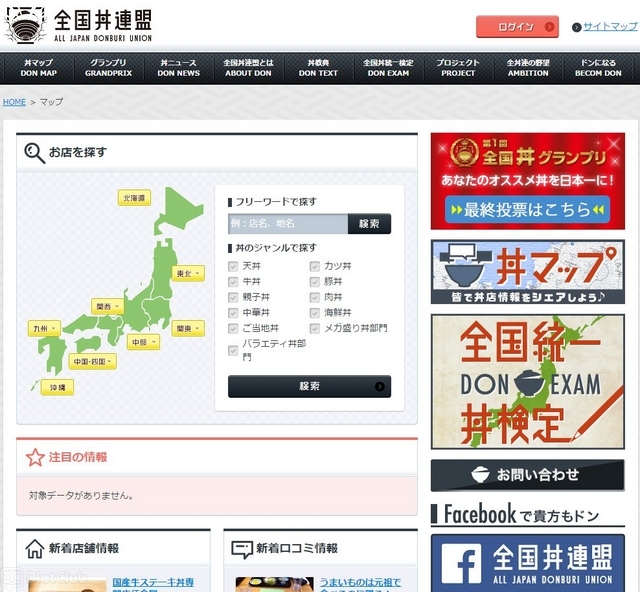
Task: Click the All Japan Donburi Union bowl logo
Action: (x=24, y=25)
